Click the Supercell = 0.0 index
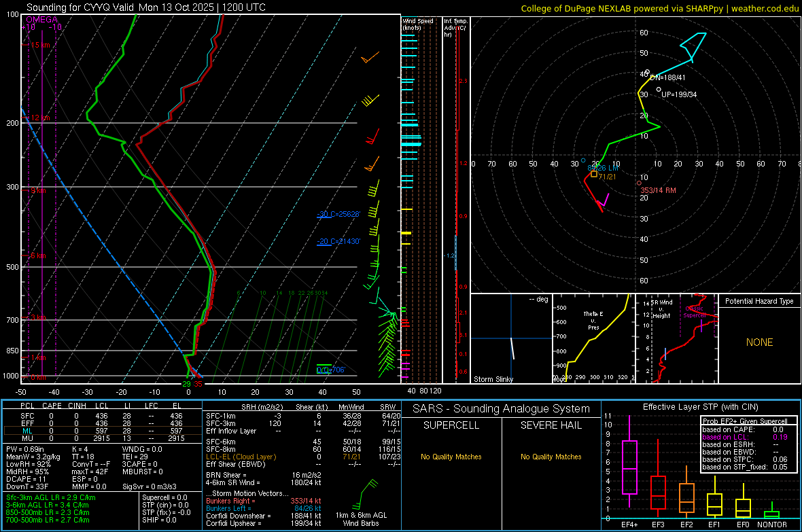 pos(164,497)
